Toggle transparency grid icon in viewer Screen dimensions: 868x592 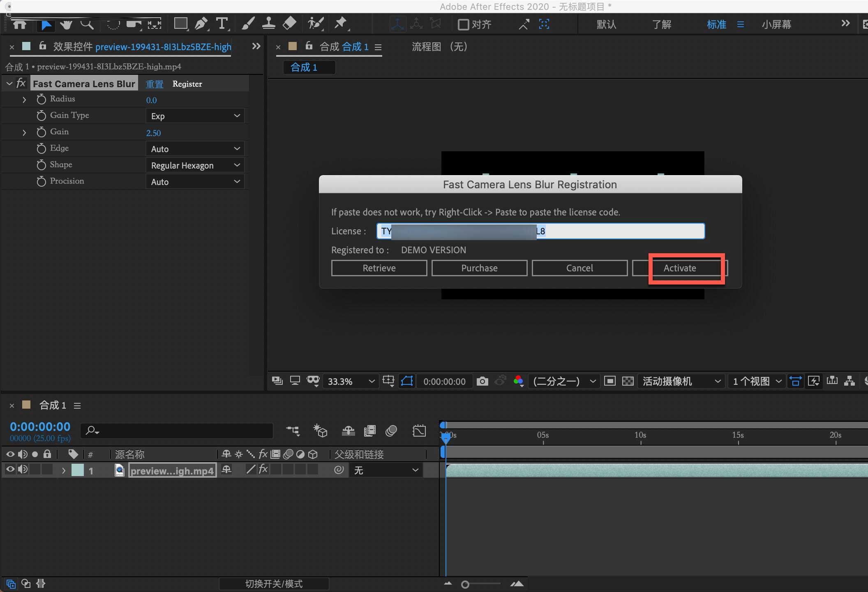pos(628,381)
